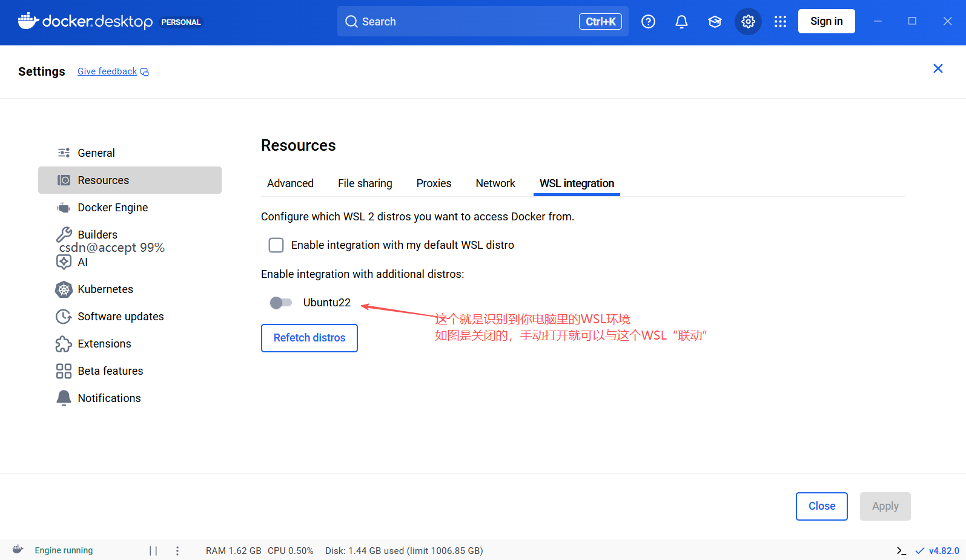Image resolution: width=966 pixels, height=560 pixels.
Task: Close settings with the blue X
Action: point(938,68)
